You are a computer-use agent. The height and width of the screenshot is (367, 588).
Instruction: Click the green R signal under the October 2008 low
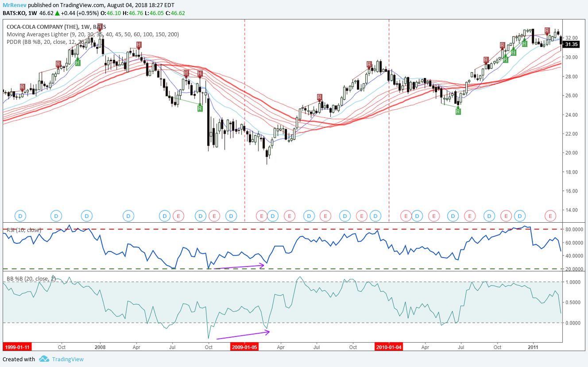[x=200, y=108]
